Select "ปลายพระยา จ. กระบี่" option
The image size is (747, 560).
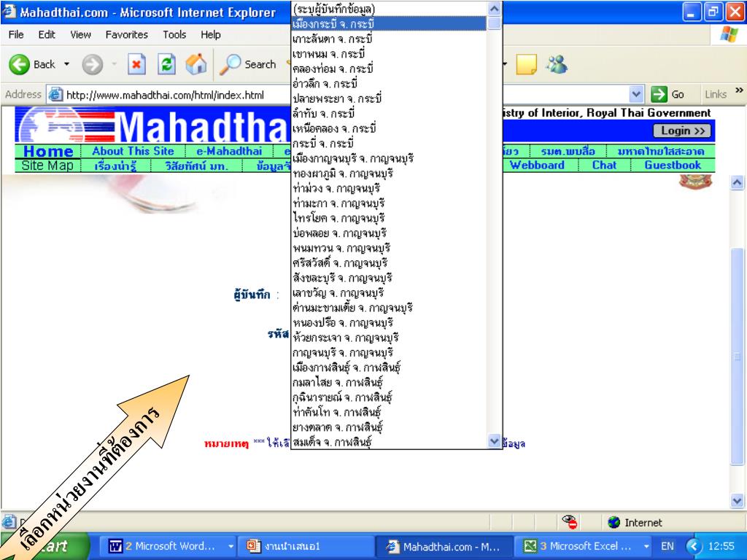pos(390,98)
